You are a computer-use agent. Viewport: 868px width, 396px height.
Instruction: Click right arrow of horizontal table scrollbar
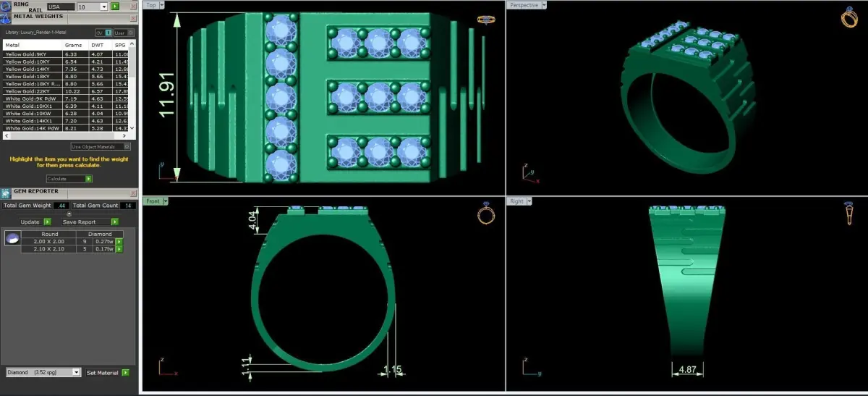point(124,136)
